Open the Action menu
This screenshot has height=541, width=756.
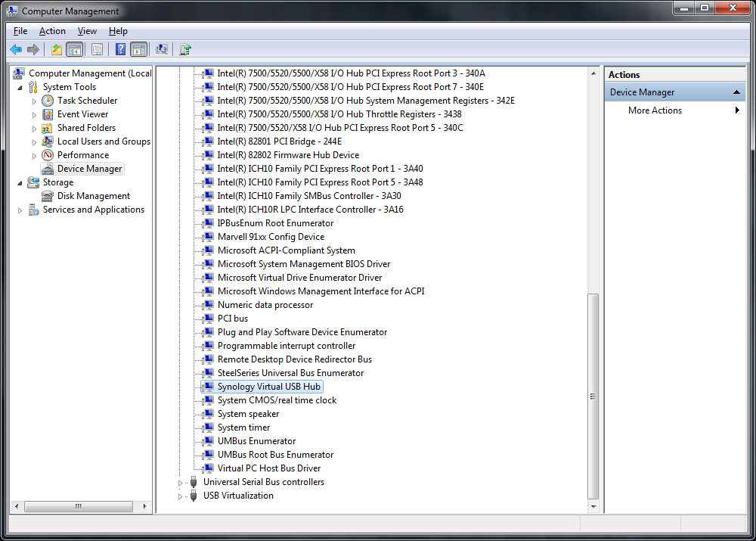pyautogui.click(x=52, y=31)
